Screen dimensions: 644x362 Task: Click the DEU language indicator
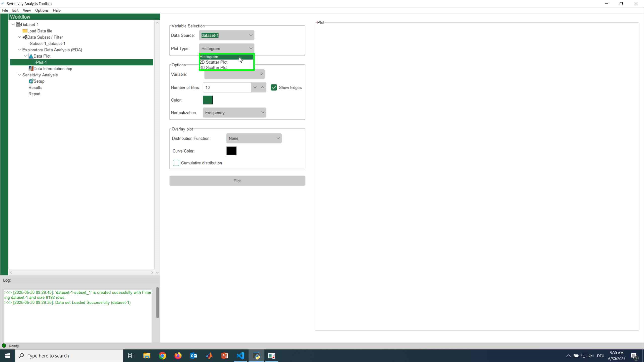coord(600,356)
